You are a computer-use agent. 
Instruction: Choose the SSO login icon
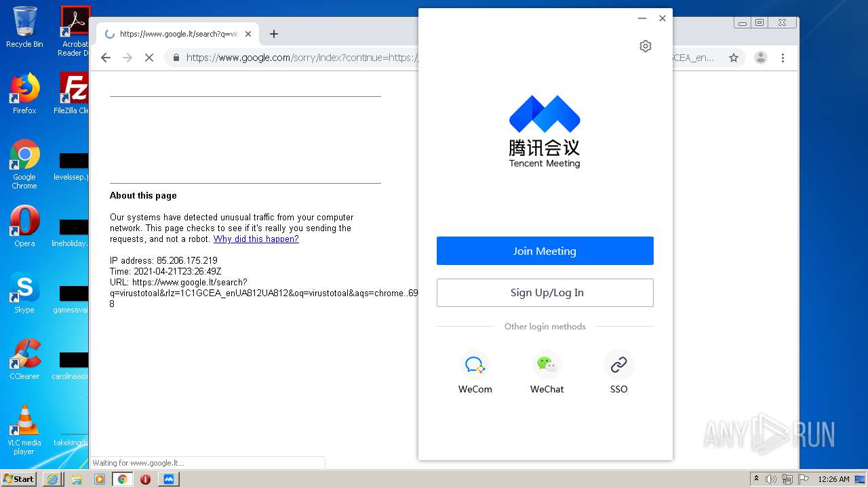point(618,365)
